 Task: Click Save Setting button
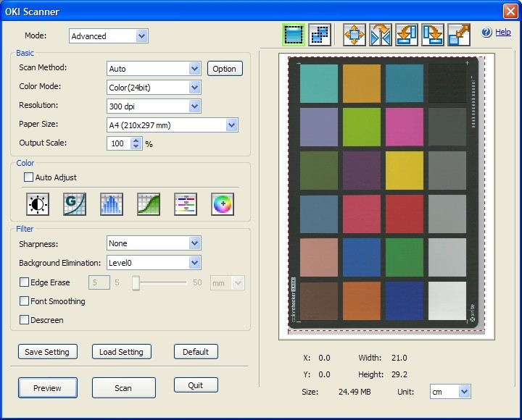point(48,352)
